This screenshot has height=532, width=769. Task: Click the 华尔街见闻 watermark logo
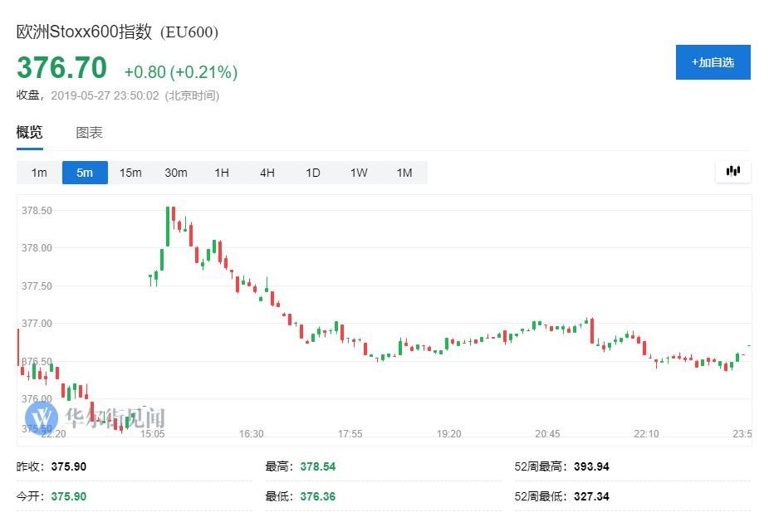[96, 417]
